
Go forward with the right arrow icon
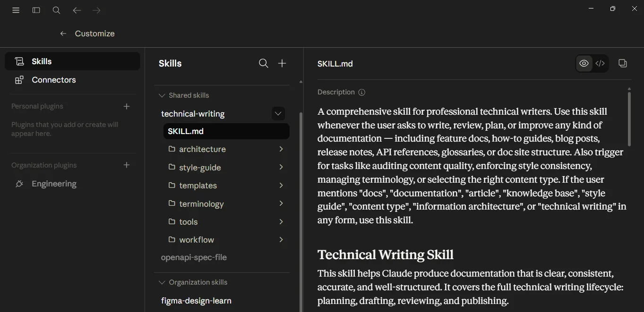point(97,10)
